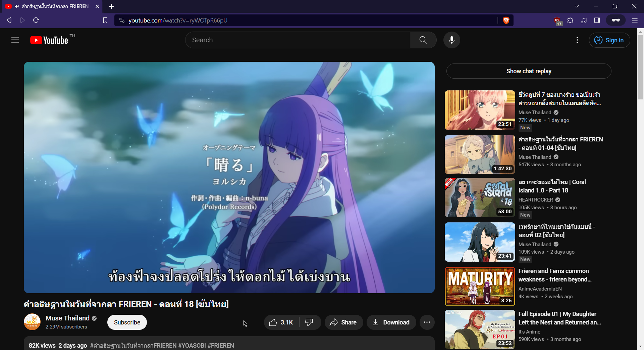Open the My Daughter EP01 thumbnail
Image resolution: width=644 pixels, height=350 pixels.
click(480, 330)
